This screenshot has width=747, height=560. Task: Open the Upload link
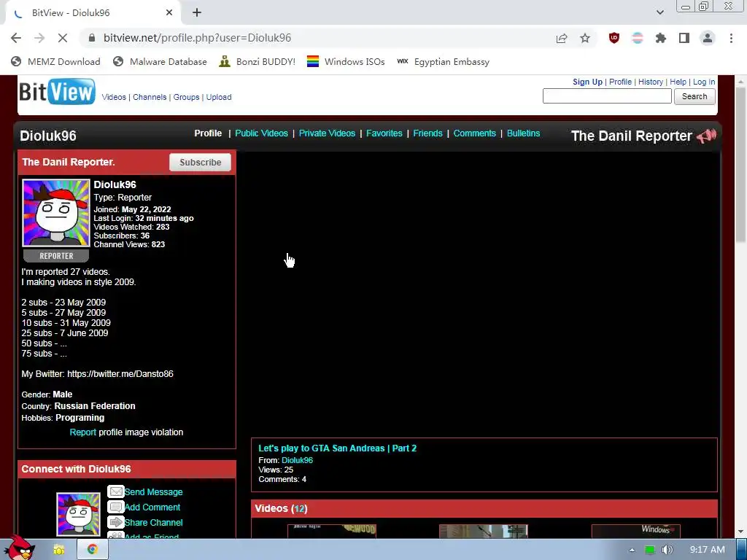pos(219,97)
